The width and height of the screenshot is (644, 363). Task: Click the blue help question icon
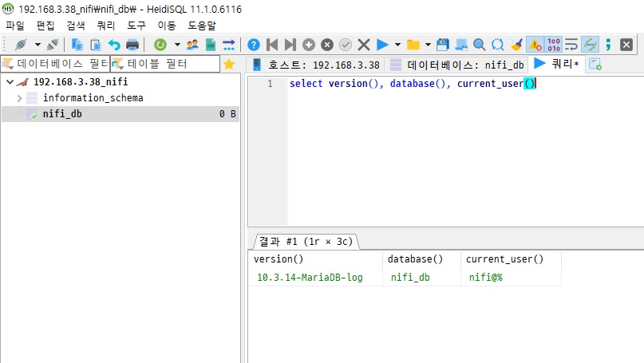[254, 45]
